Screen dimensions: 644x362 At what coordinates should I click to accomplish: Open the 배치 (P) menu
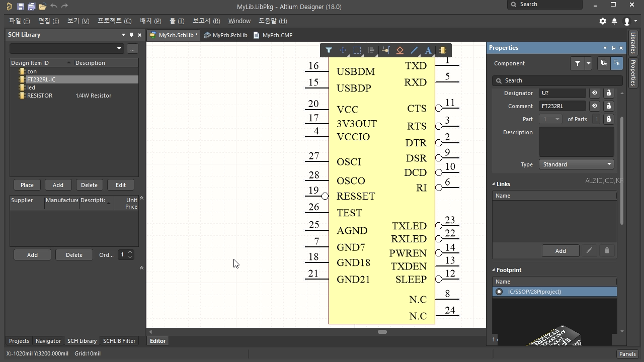point(150,21)
